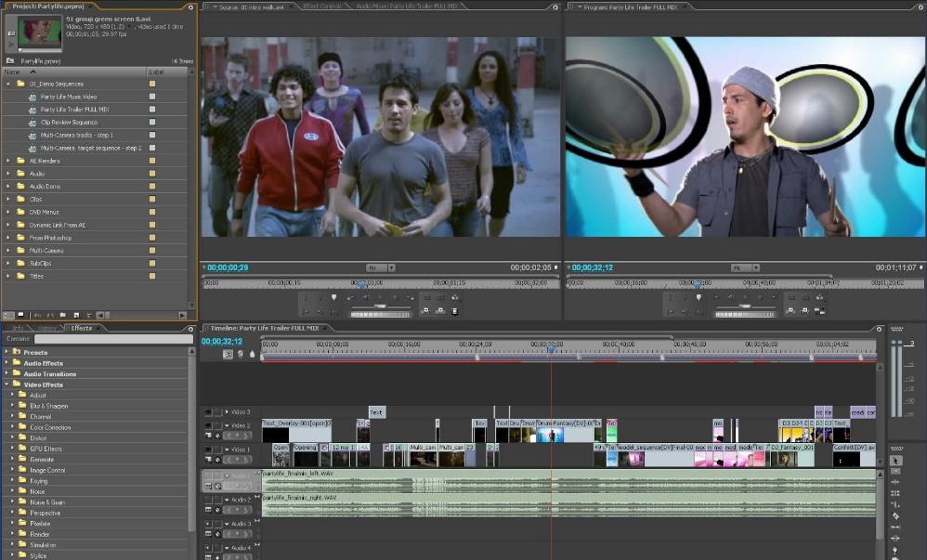Select the Source: 01 intro walk.avi tab
This screenshot has width=927, height=560.
tap(252, 7)
